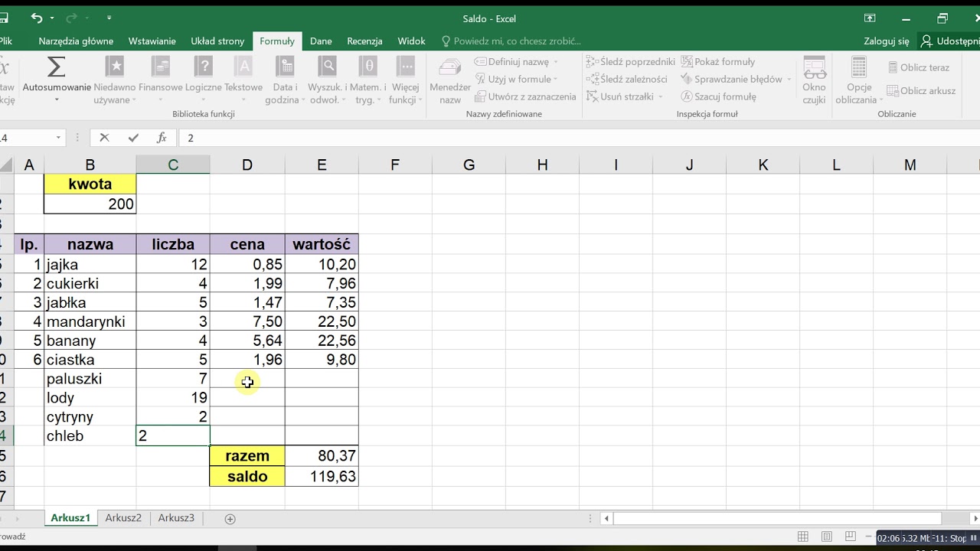Viewport: 980px width, 551px height.
Task: Click cena cell 5,64 for banany
Action: click(x=247, y=341)
